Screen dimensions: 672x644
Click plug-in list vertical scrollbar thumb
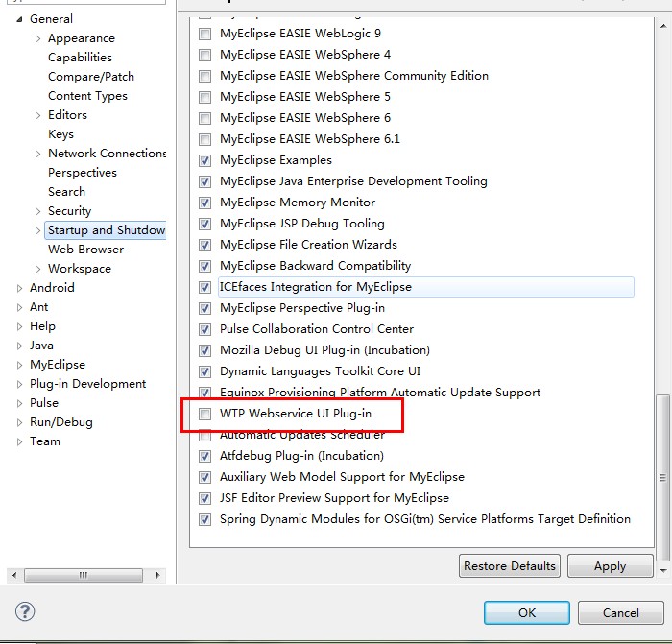(x=663, y=477)
